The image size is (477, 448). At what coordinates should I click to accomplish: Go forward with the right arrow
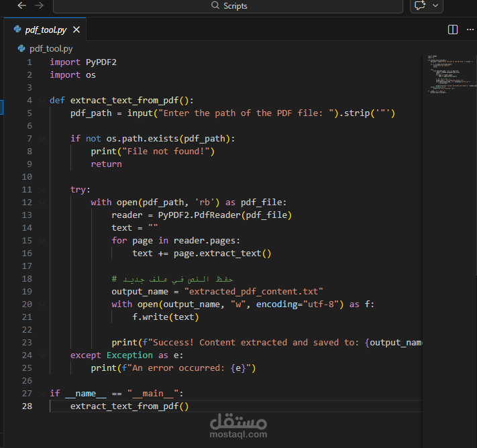pos(39,5)
